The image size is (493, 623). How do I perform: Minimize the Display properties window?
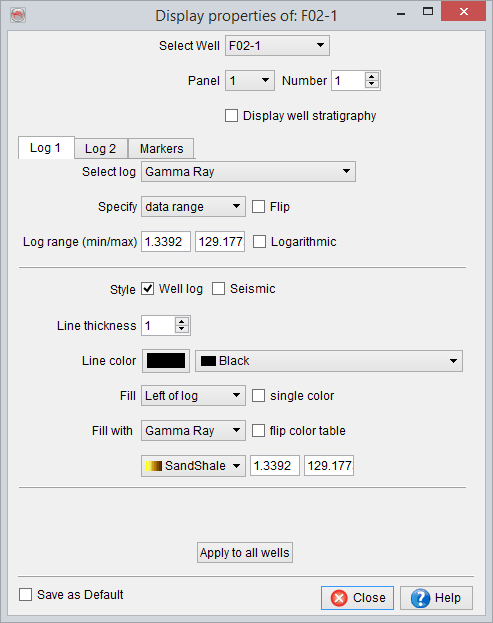pos(401,14)
